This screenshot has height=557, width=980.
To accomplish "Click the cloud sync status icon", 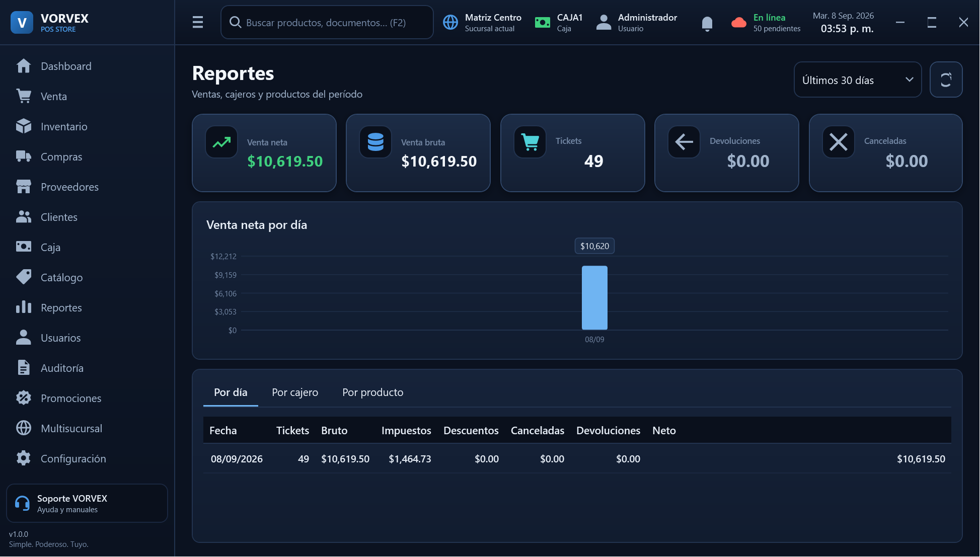I will (x=739, y=23).
